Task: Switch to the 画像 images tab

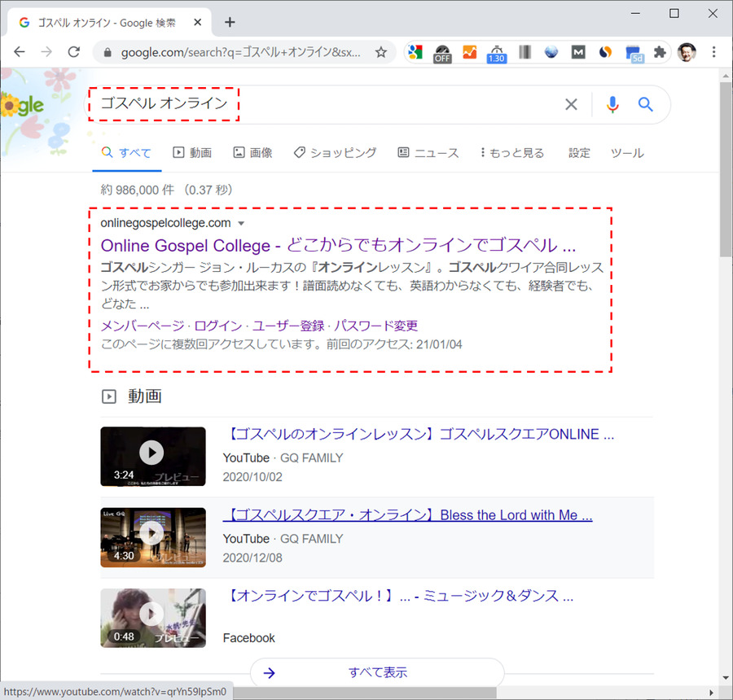Action: [x=253, y=153]
